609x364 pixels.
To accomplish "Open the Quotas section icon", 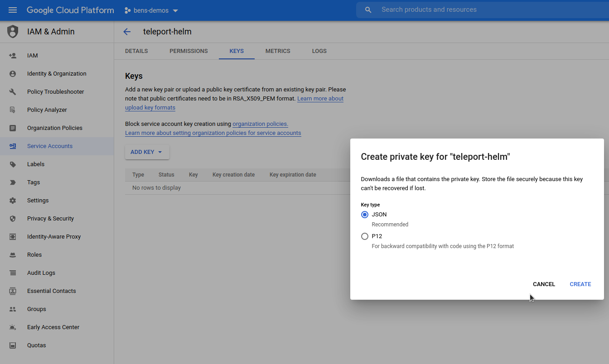I will pos(12,345).
